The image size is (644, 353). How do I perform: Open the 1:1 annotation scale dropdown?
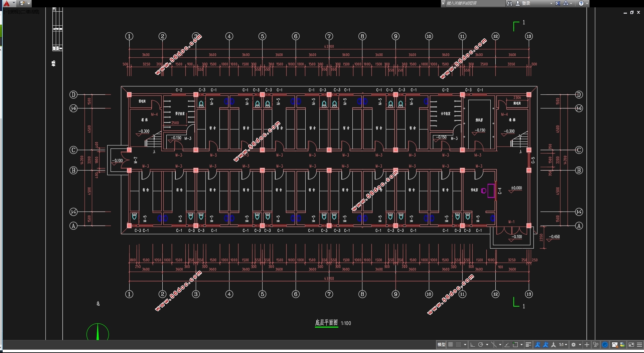(563, 345)
